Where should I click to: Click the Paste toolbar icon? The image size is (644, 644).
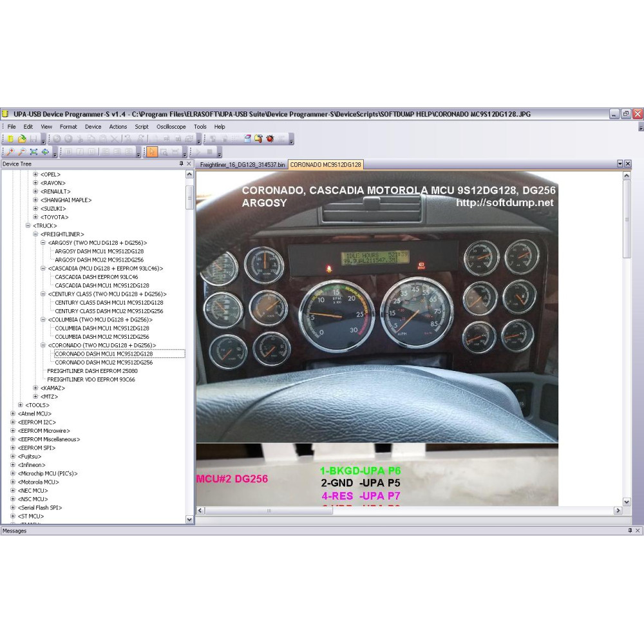coord(102,139)
